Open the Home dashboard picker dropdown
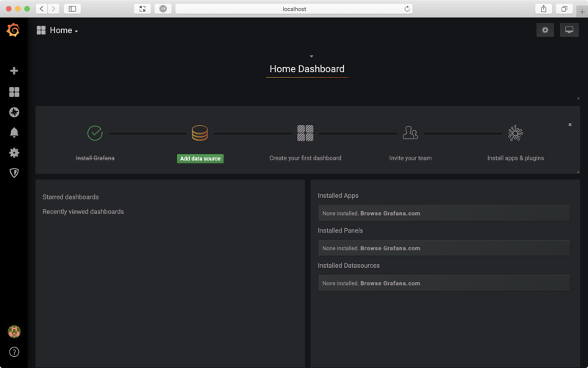The image size is (588, 368). pos(57,30)
